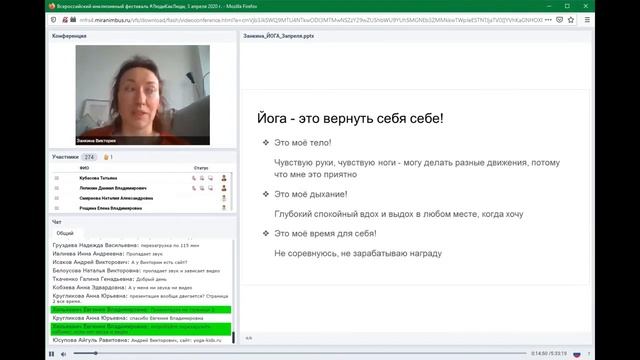Toggle the row marker left of Рощина Елена

57,208
